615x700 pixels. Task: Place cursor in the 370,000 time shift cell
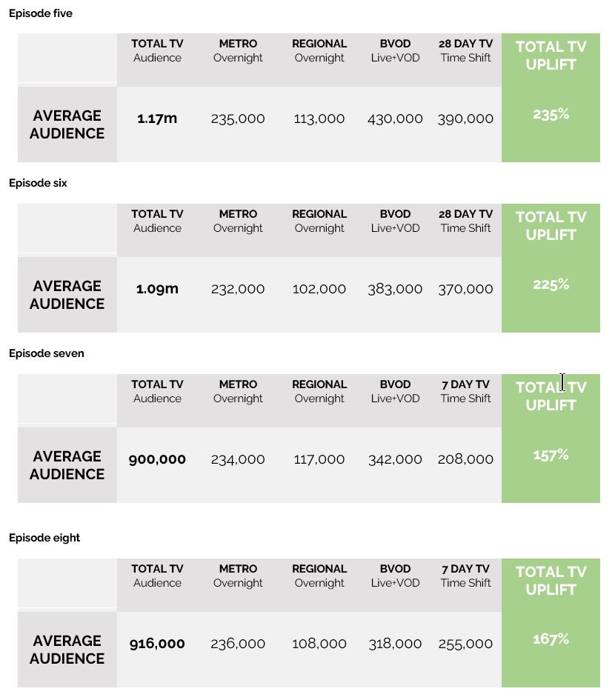(465, 289)
